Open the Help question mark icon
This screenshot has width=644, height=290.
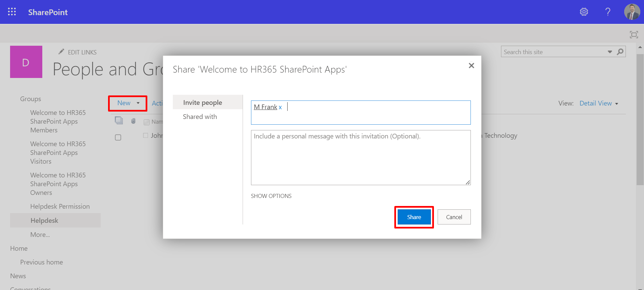tap(608, 12)
